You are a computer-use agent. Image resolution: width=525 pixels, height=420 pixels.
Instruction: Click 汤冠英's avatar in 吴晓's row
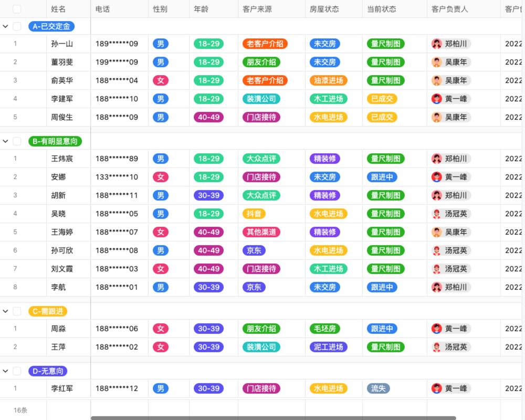click(x=437, y=214)
